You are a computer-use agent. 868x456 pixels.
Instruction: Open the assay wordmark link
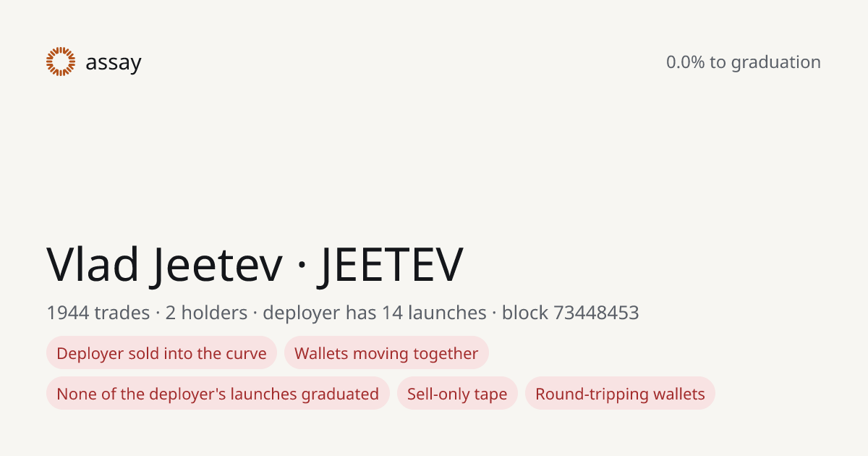(114, 63)
